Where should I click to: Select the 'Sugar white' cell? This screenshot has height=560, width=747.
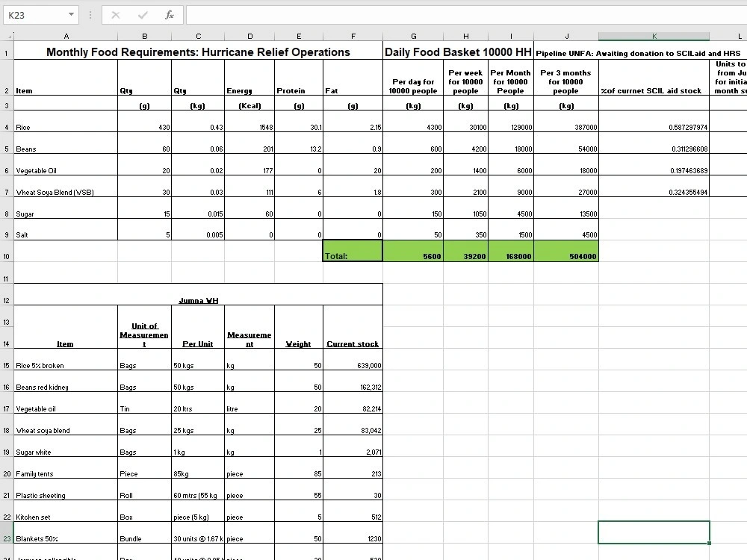[66, 447]
